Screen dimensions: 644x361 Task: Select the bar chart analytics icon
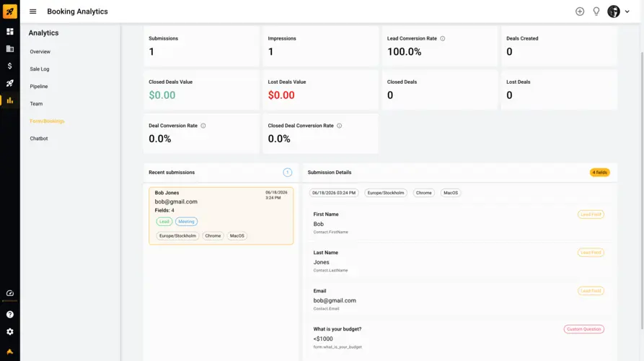(10, 100)
